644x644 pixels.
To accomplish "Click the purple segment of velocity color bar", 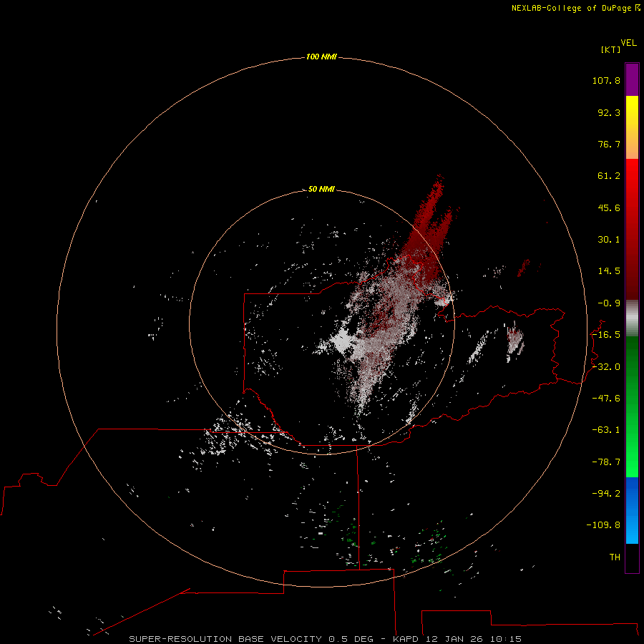I will (x=632, y=79).
